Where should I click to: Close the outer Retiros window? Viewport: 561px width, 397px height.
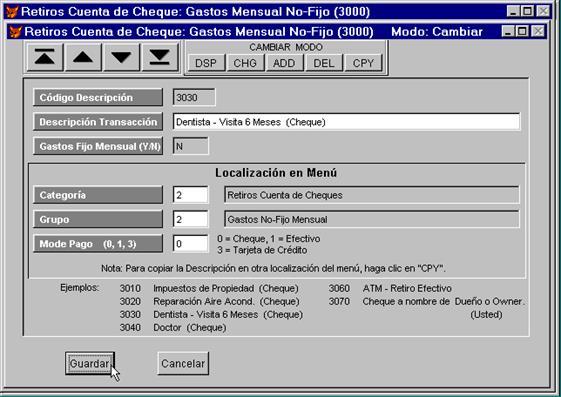[x=543, y=11]
